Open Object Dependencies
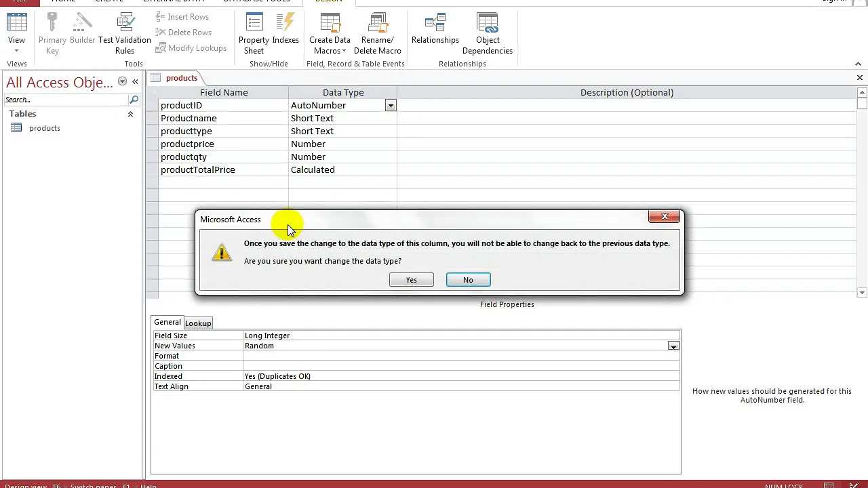The width and height of the screenshot is (868, 488). click(x=488, y=34)
